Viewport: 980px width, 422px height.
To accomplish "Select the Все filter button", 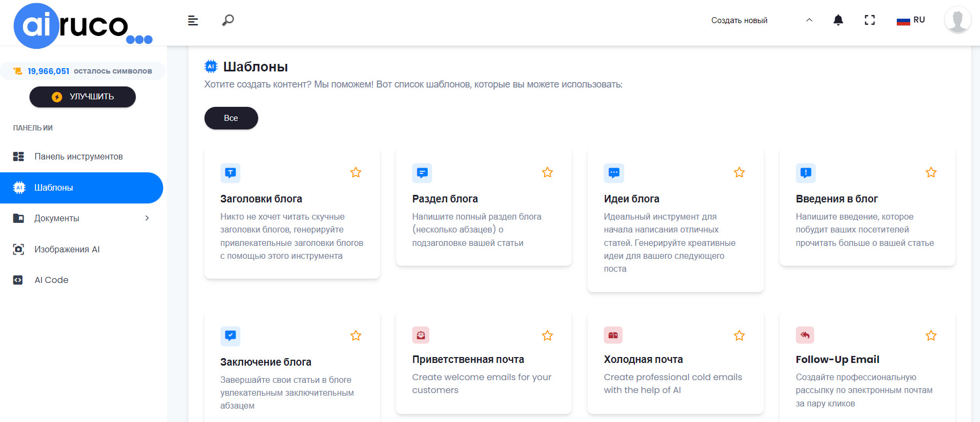I will pyautogui.click(x=231, y=118).
